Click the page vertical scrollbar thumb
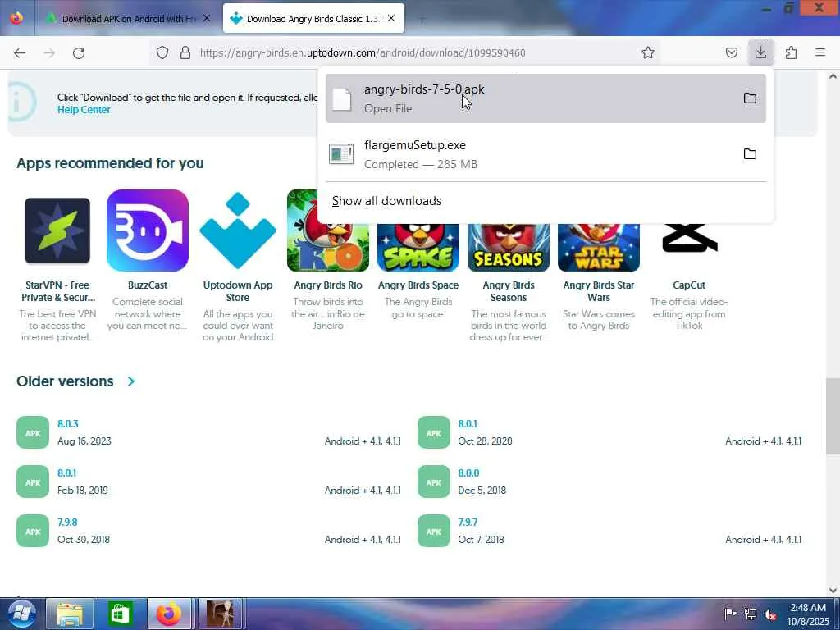This screenshot has width=840, height=630. point(833,416)
